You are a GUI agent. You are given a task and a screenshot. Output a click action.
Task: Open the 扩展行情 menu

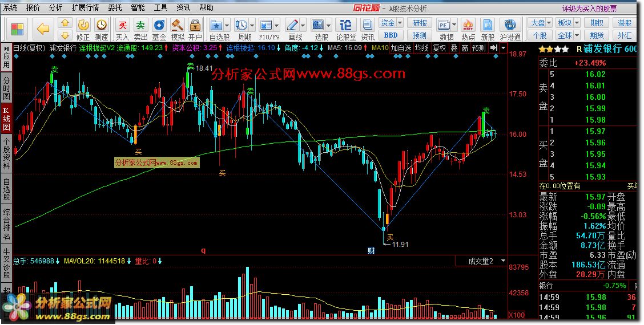click(86, 7)
